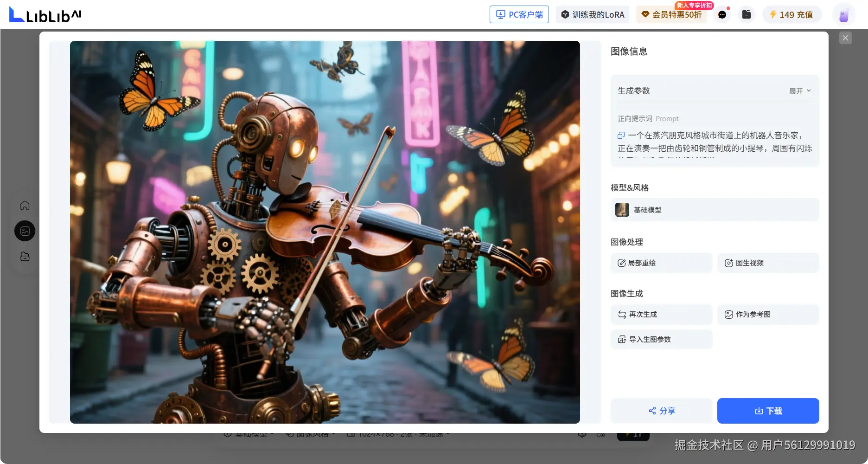Click the PC客户端 download button

point(519,14)
